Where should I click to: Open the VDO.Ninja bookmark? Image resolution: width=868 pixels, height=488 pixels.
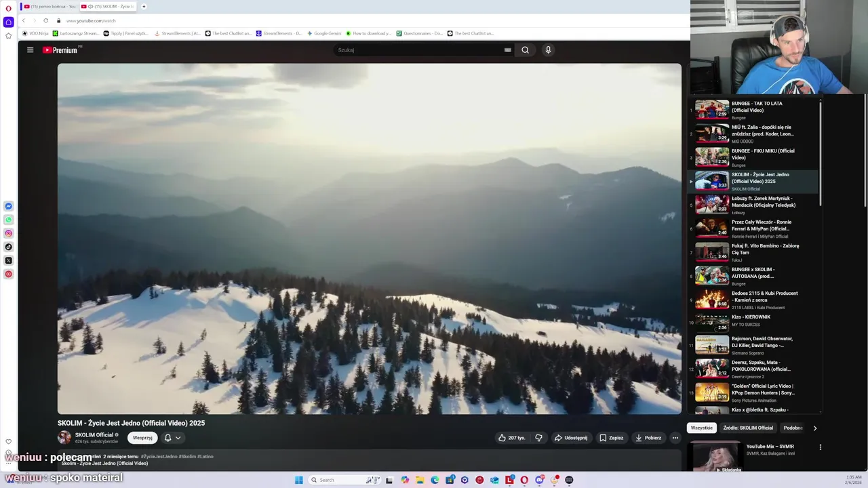(36, 33)
